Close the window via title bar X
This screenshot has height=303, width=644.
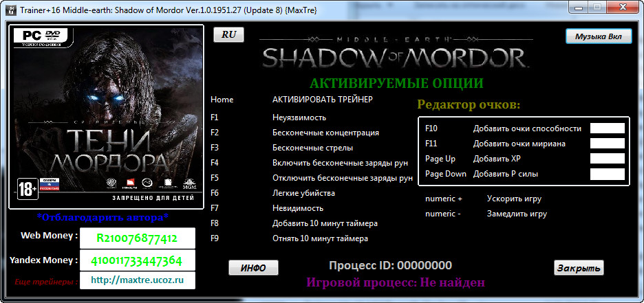click(623, 7)
